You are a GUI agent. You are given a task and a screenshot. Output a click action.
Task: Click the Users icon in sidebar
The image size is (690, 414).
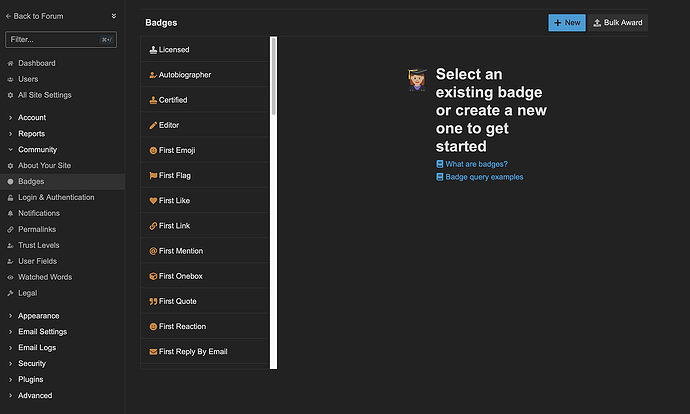pyautogui.click(x=10, y=79)
